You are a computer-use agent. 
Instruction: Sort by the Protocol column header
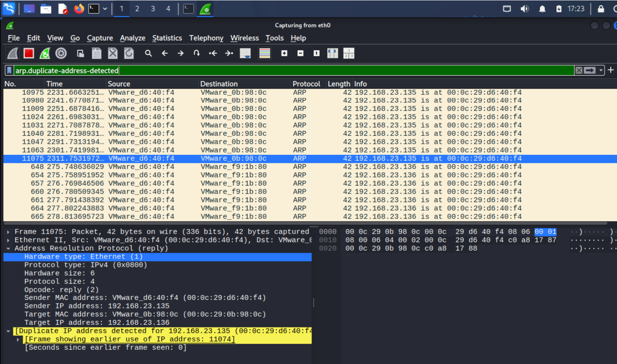point(309,84)
